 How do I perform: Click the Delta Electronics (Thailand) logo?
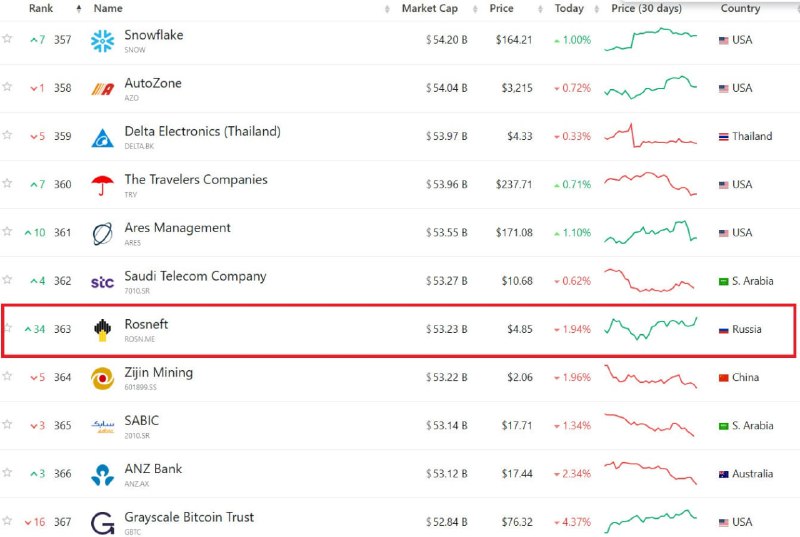(103, 138)
